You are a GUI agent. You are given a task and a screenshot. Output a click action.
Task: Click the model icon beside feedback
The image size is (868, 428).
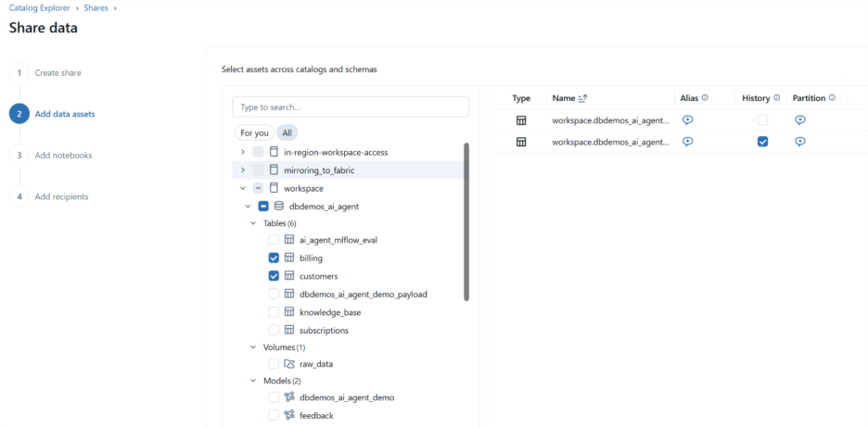pyautogui.click(x=289, y=415)
